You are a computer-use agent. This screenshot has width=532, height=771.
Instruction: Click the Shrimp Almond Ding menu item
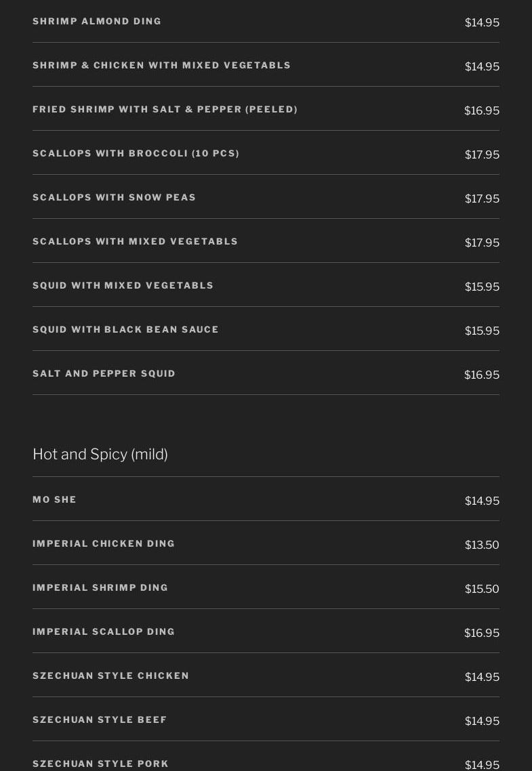97,22
